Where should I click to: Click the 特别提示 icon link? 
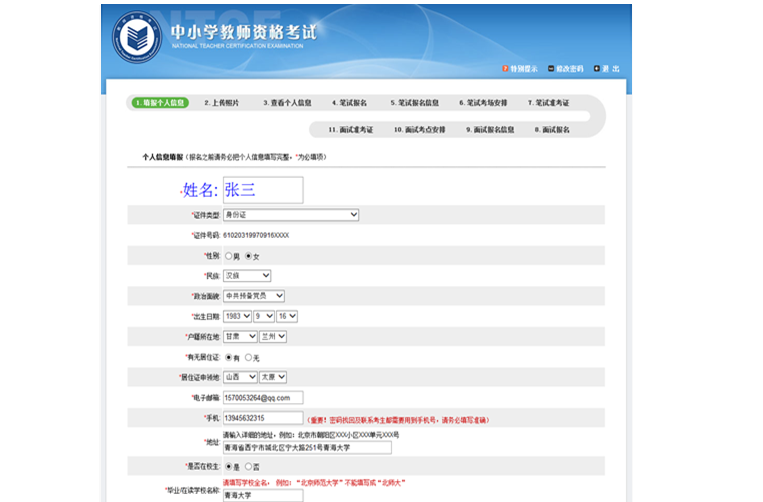[506, 69]
